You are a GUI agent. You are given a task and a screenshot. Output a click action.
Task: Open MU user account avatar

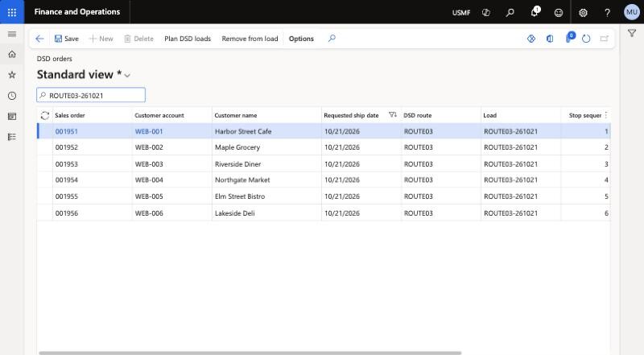pos(631,12)
